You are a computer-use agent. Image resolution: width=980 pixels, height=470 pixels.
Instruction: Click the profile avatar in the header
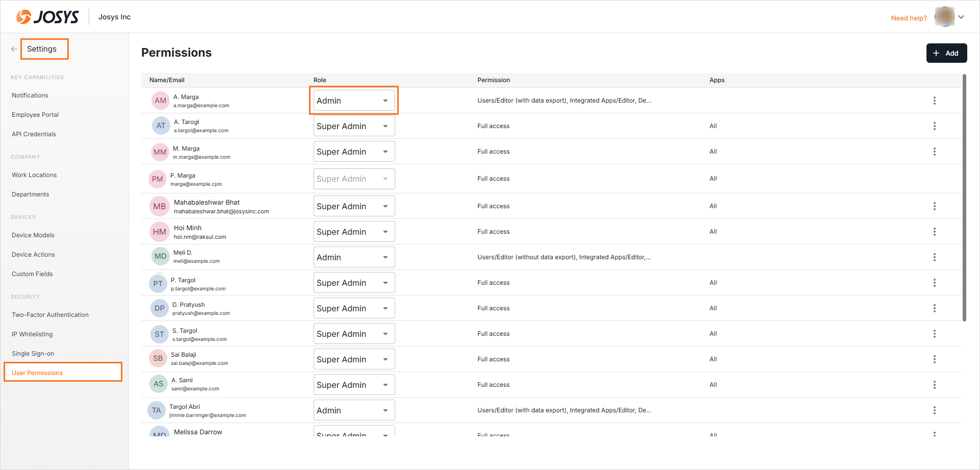[944, 17]
